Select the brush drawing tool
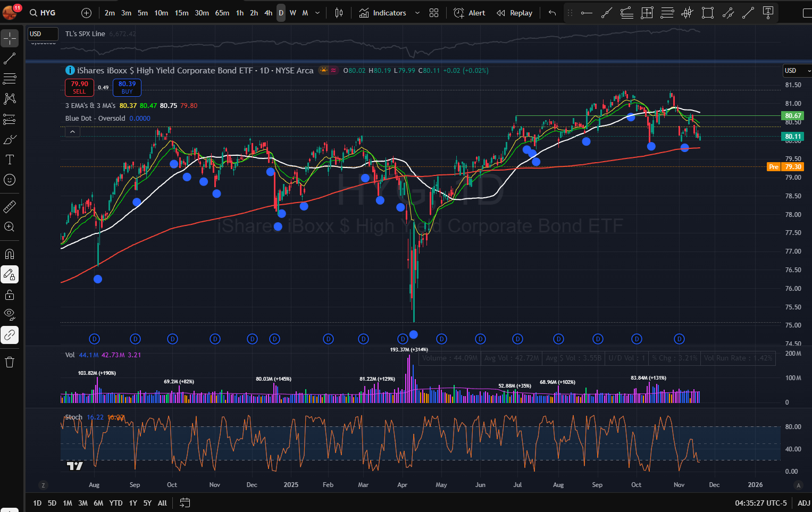Viewport: 812px width, 512px height. point(10,139)
